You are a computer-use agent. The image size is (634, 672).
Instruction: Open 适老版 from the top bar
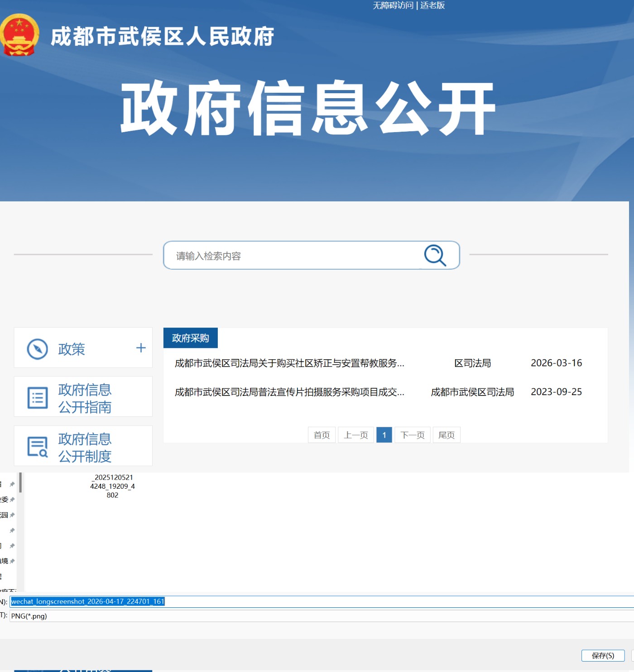coord(431,6)
